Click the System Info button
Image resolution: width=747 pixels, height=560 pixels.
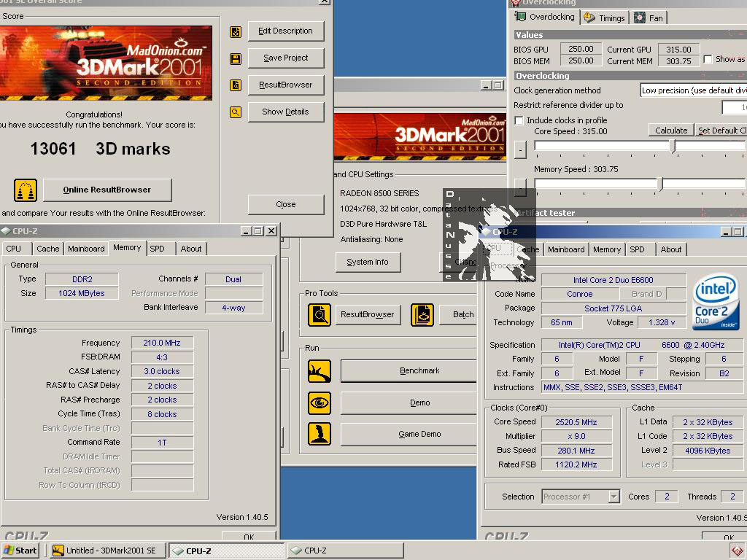click(x=368, y=262)
